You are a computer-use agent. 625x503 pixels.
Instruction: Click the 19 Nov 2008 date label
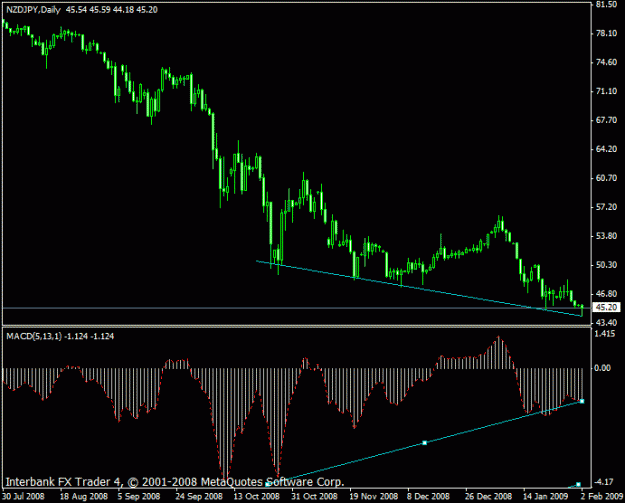point(373,496)
